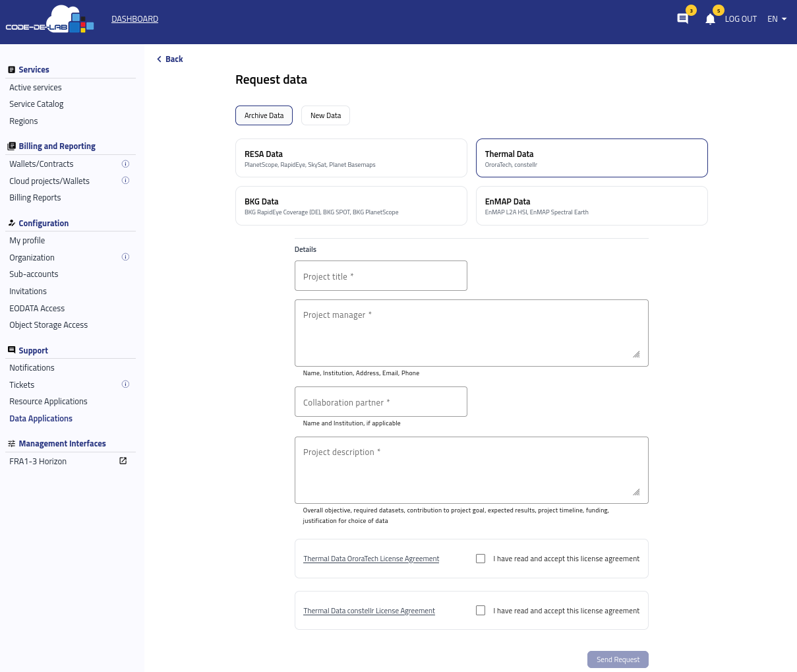
Task: Open Notifications in the sidebar
Action: coord(32,368)
